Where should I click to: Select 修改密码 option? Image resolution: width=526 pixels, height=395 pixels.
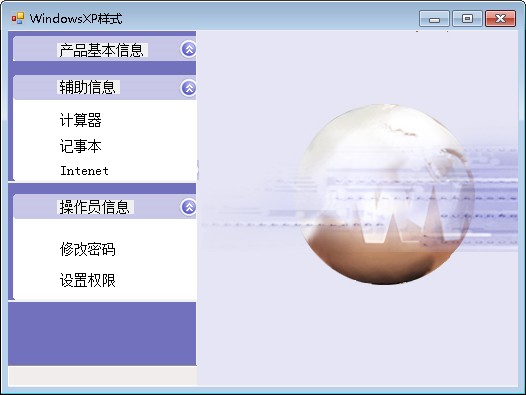point(88,249)
